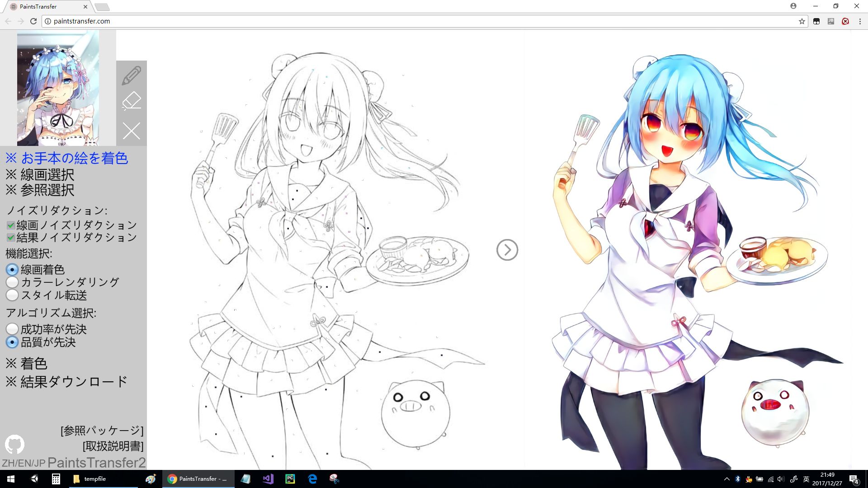This screenshot has height=488, width=868.
Task: Uncheck the 結果ノイズリダクション checkbox
Action: (x=10, y=237)
